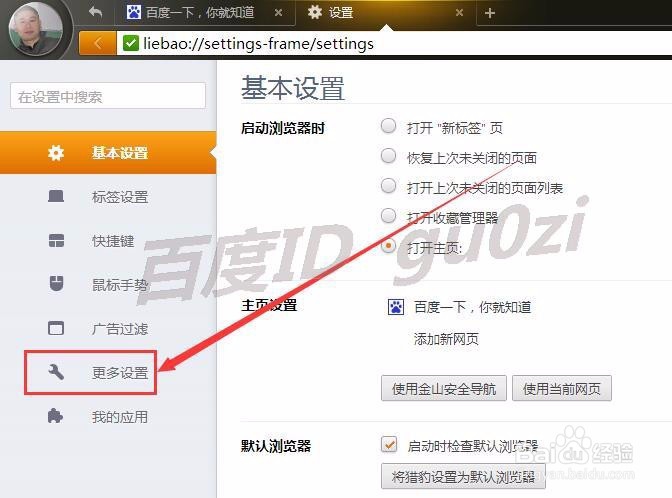Click the gear icon beside 基本设置
The image size is (672, 498).
tap(56, 153)
